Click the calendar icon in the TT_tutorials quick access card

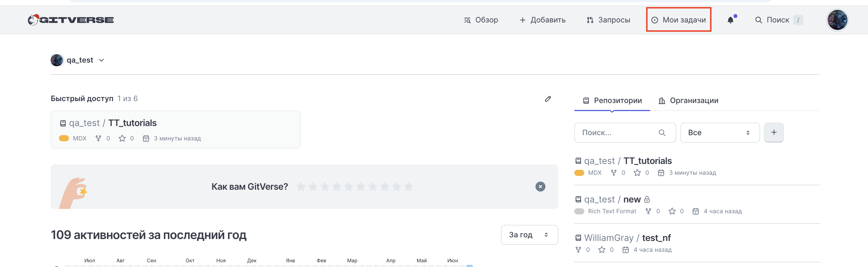146,138
